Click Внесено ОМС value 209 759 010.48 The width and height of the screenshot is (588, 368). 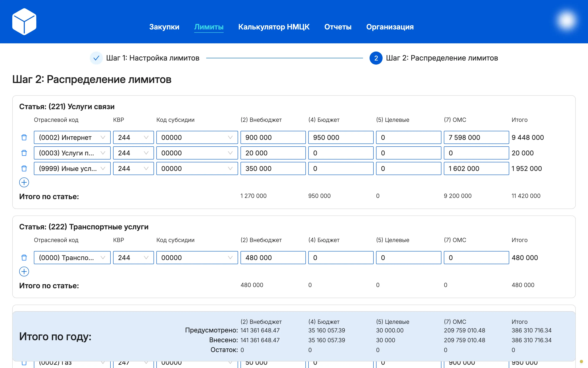click(464, 340)
